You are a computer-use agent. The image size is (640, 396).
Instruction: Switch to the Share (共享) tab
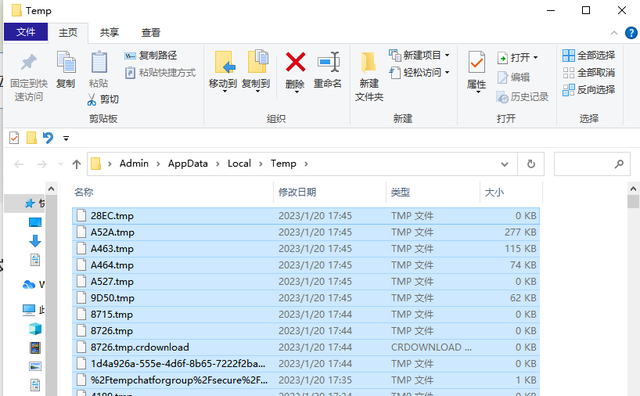(109, 33)
